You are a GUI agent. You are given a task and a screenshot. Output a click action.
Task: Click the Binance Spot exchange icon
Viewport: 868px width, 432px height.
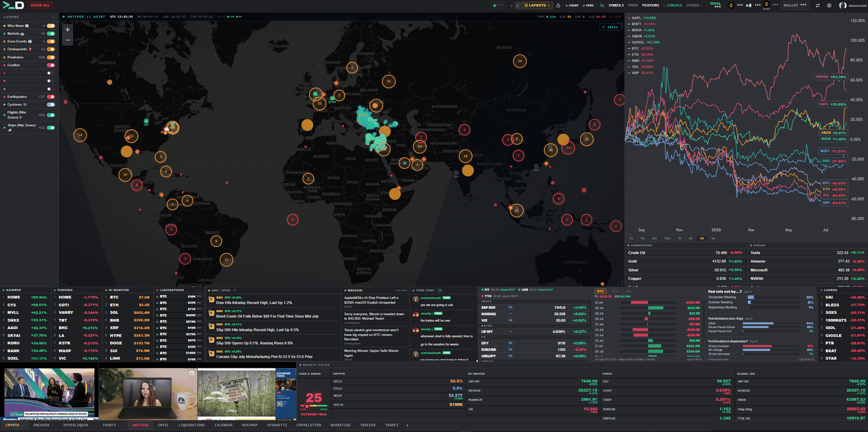766,4
